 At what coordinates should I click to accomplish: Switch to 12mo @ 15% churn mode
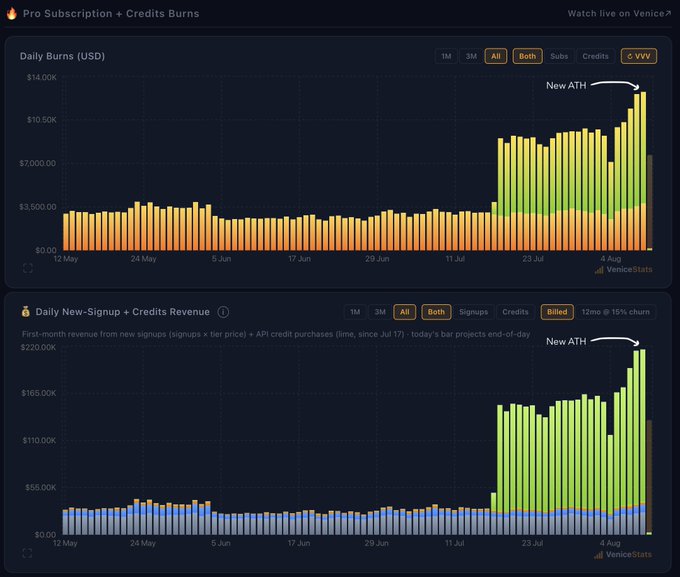click(x=616, y=312)
